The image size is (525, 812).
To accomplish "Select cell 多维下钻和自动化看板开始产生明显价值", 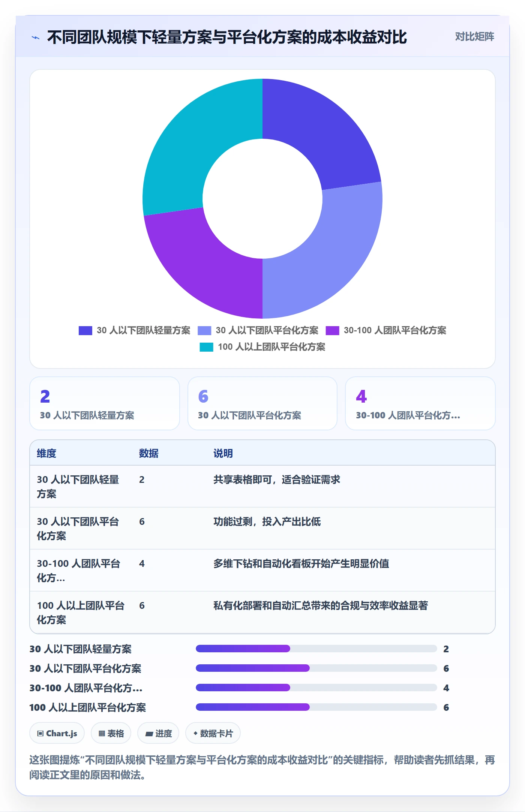I will (x=301, y=563).
